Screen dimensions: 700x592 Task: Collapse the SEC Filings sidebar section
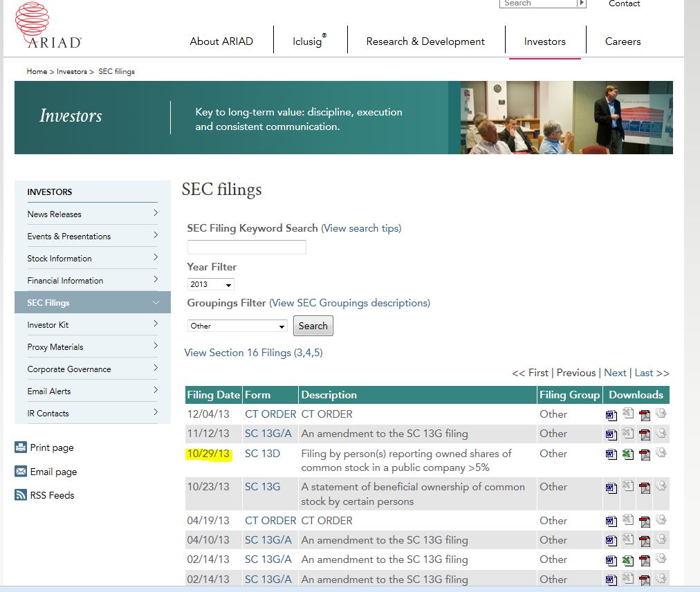[x=156, y=302]
